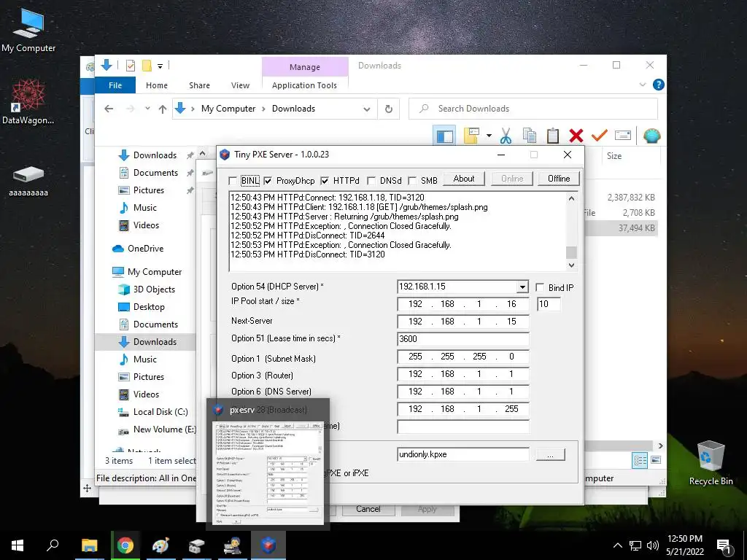Open the View ribbon tab

coord(240,85)
